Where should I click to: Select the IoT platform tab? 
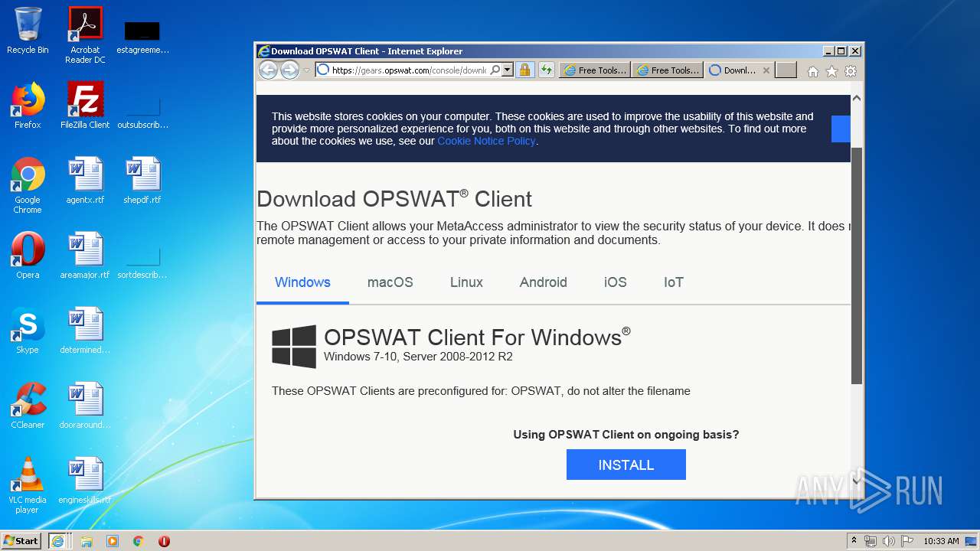tap(674, 282)
